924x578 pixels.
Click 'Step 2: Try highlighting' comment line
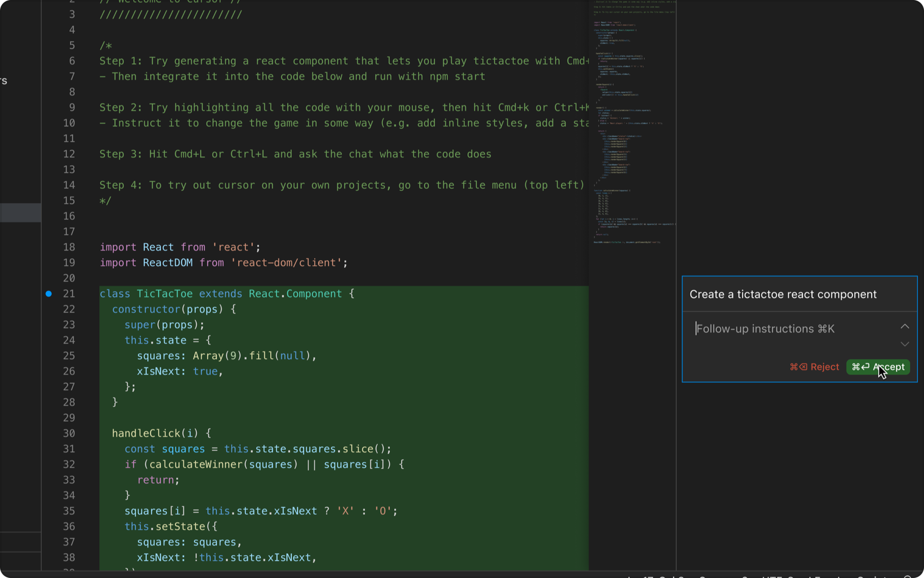[x=344, y=107]
